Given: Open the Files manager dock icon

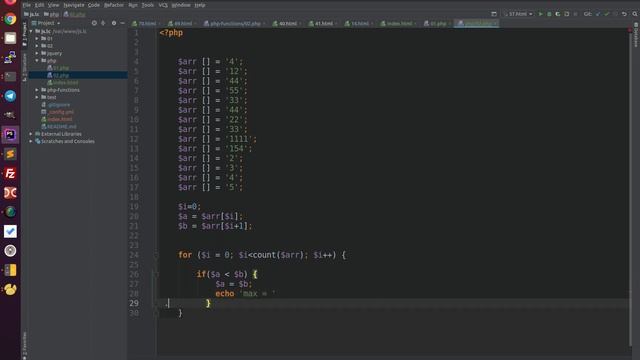Looking at the screenshot, I should point(10,38).
